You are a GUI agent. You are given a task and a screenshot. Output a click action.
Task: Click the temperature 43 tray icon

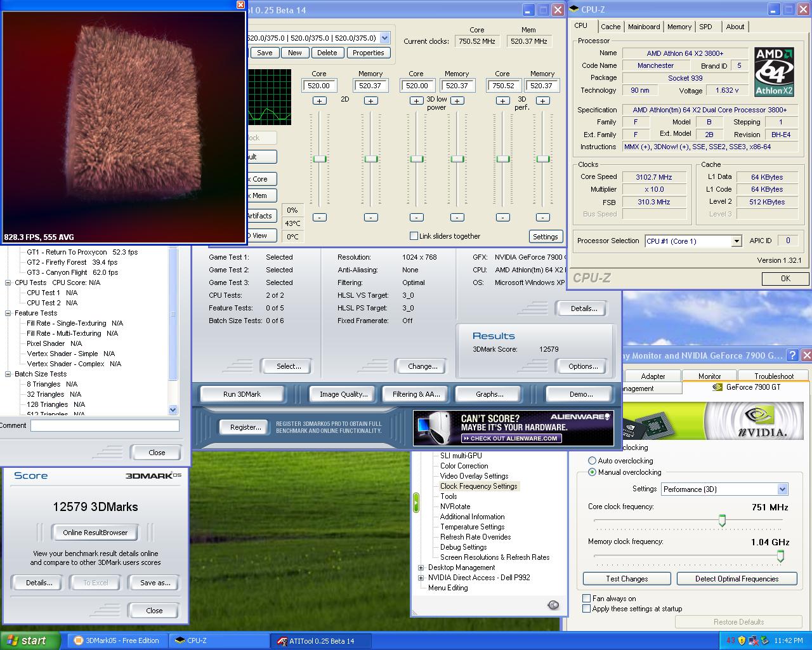tap(731, 640)
